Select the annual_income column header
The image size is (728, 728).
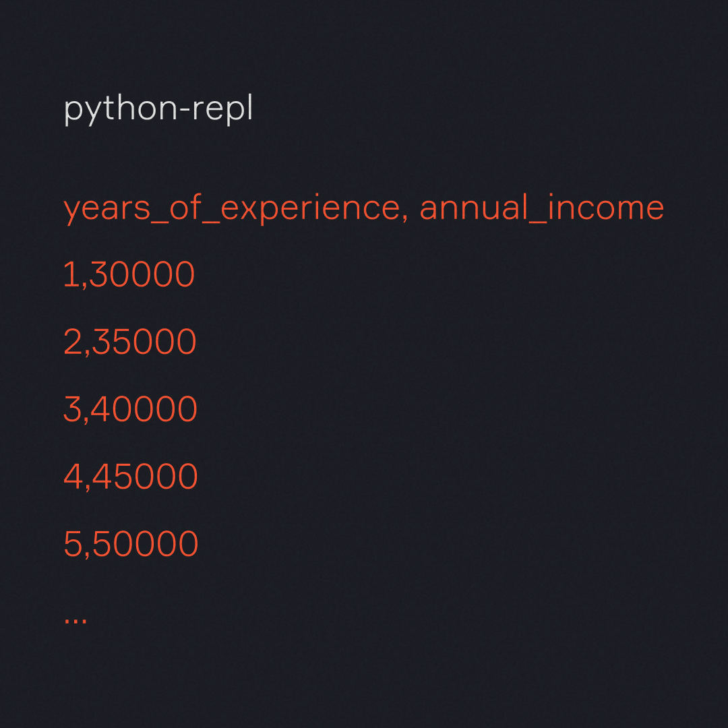point(542,208)
